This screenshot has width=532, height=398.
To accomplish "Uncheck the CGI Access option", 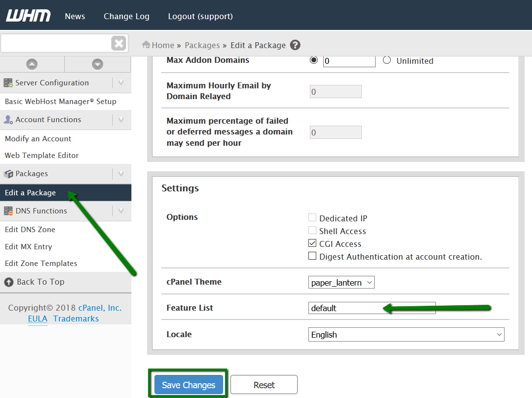I will click(x=312, y=243).
